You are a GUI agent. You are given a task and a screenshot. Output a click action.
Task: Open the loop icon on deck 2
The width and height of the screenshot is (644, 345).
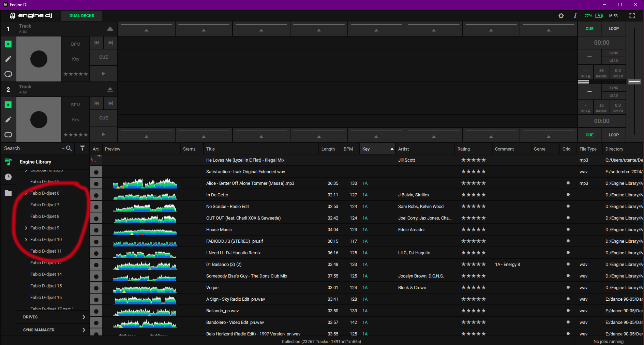point(8,135)
